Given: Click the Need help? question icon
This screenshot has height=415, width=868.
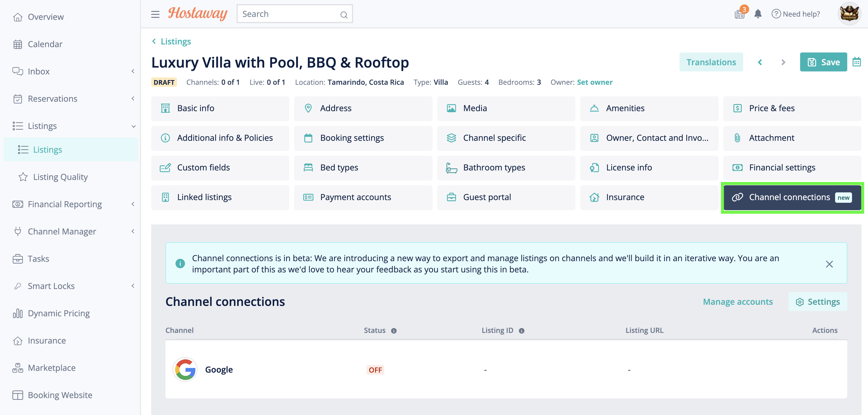Looking at the screenshot, I should [776, 14].
